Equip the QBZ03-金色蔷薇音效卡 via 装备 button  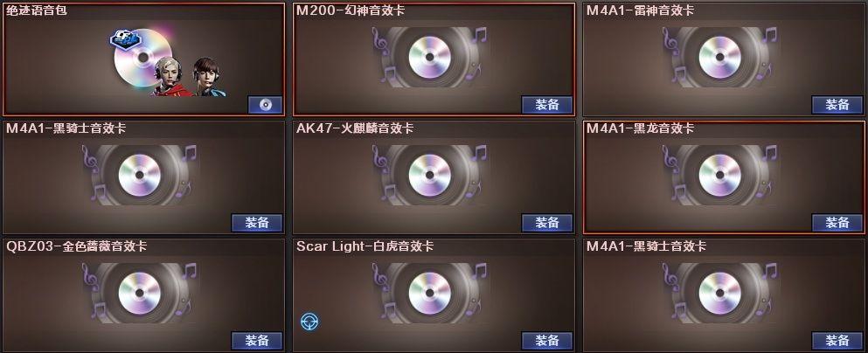257,340
